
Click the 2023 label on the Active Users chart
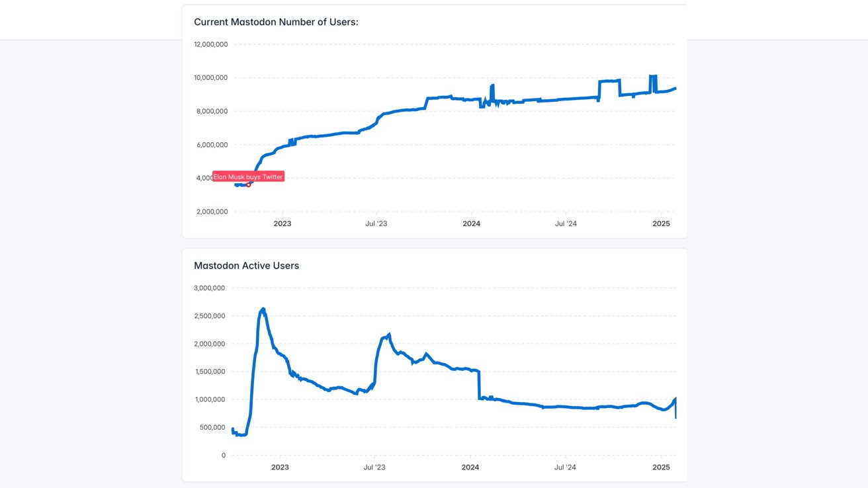280,467
